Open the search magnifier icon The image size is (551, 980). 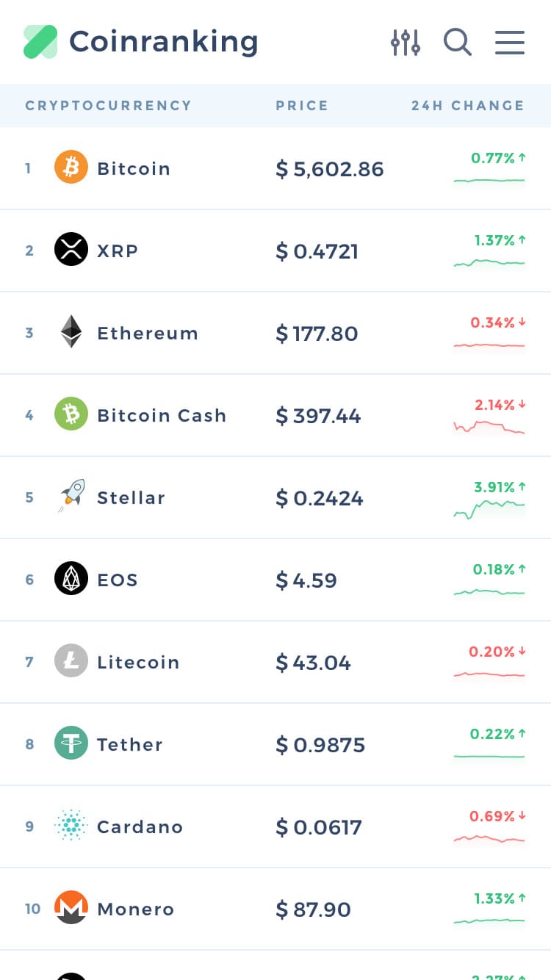coord(457,43)
